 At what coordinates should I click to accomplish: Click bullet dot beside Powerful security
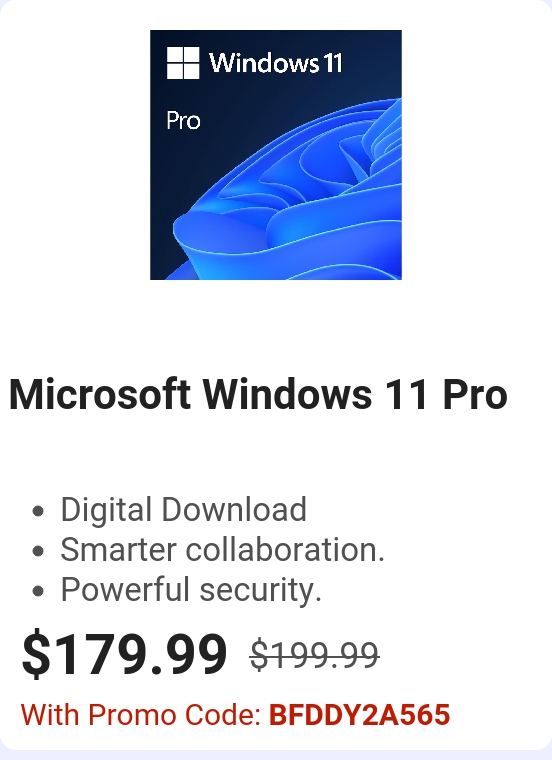tap(38, 591)
